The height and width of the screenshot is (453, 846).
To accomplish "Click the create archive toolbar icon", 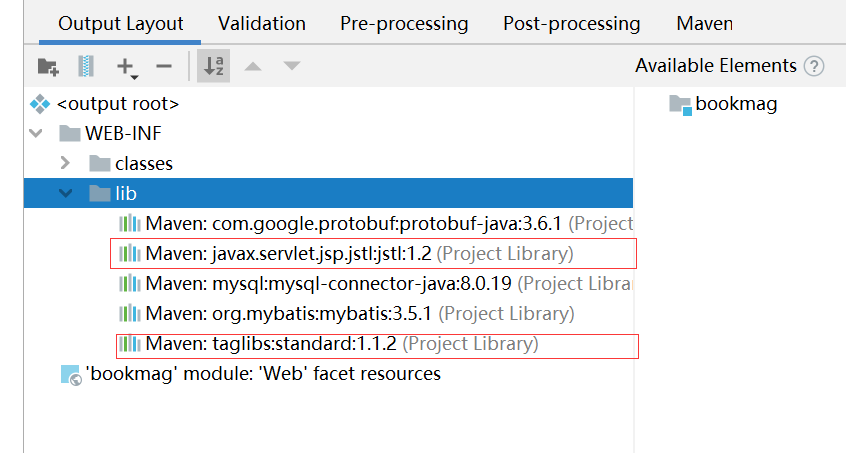I will 87,67.
